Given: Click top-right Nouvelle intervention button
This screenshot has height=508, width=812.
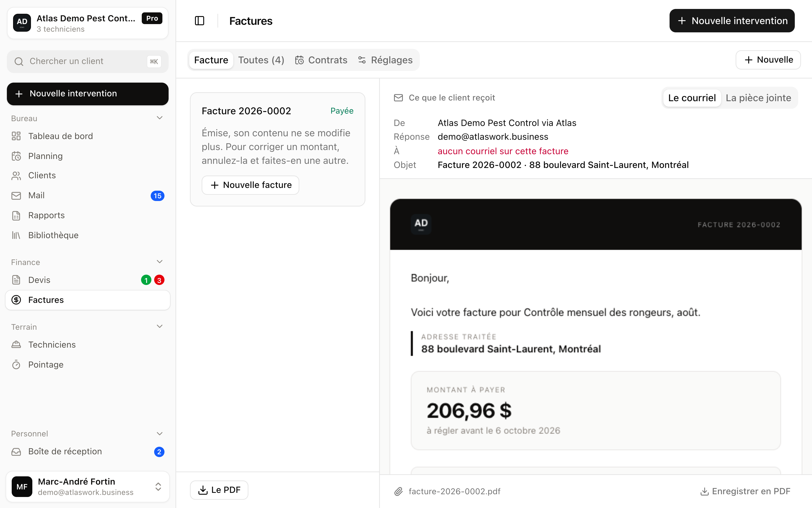Looking at the screenshot, I should point(732,21).
